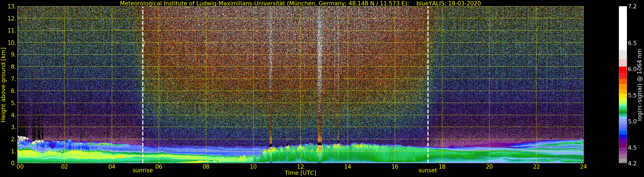Click the height axis tick '2.'
Viewport: 644px width, 177px height.
13,139
